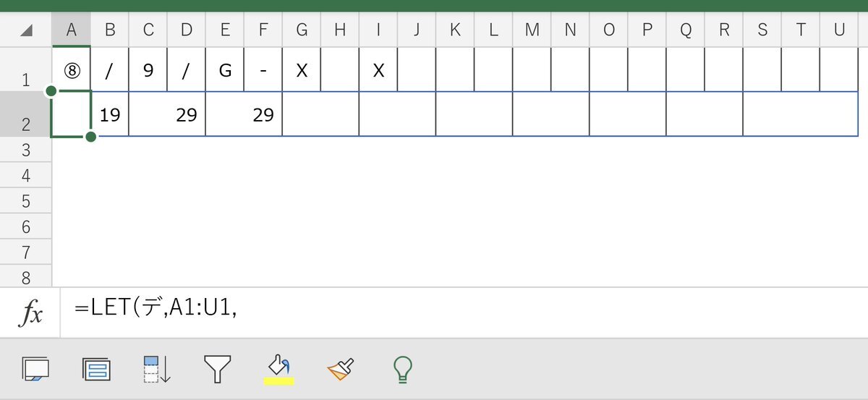This screenshot has width=868, height=400.
Task: Select the cell showing 19 in row 2
Action: click(110, 114)
